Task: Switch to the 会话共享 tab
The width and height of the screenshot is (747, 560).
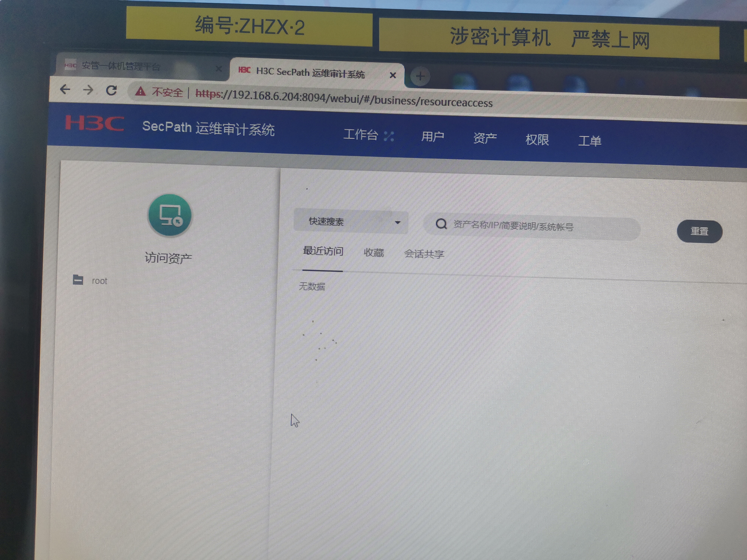Action: coord(424,254)
